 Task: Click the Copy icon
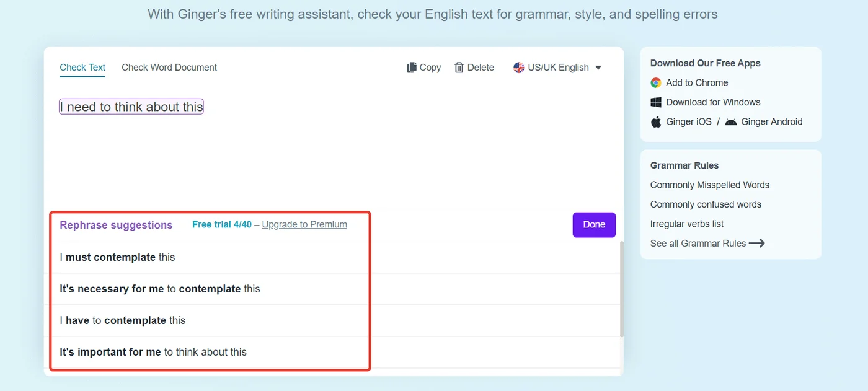(x=412, y=68)
